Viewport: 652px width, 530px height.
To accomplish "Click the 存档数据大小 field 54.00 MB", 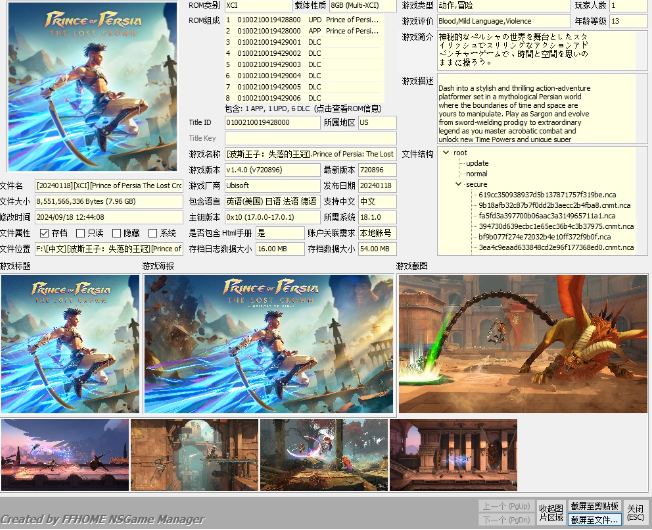I will pyautogui.click(x=377, y=249).
